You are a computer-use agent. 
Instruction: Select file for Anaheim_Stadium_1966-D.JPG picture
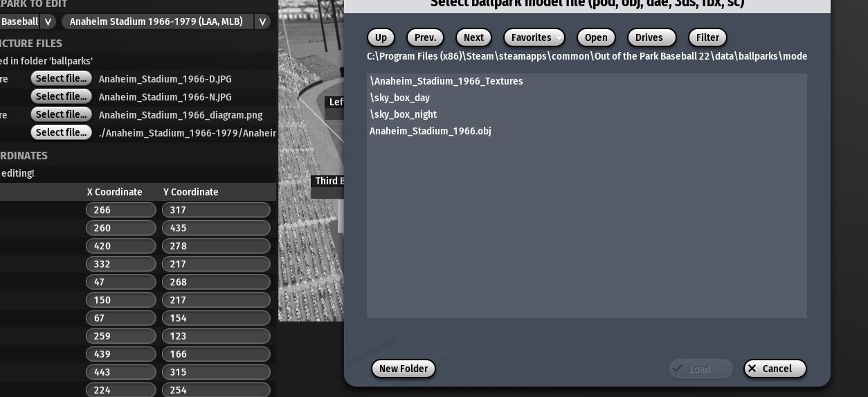61,78
